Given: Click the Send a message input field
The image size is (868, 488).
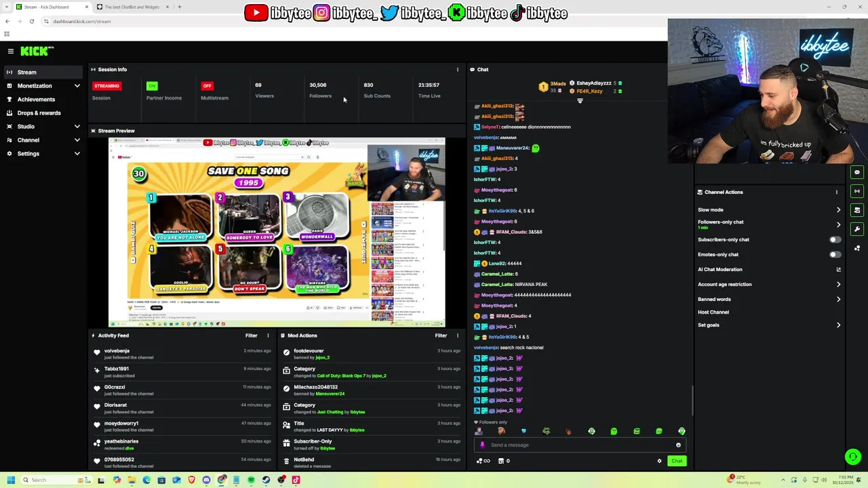Looking at the screenshot, I should (x=580, y=445).
